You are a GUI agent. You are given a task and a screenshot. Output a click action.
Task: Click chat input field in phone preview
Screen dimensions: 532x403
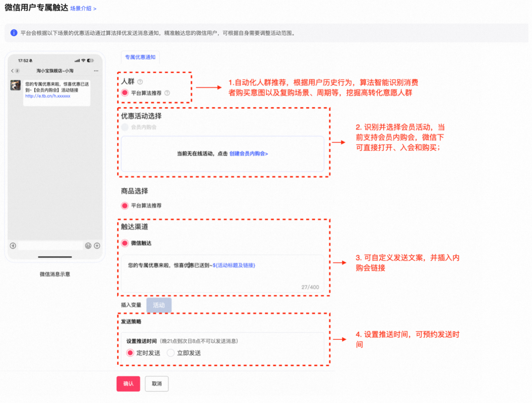click(51, 246)
